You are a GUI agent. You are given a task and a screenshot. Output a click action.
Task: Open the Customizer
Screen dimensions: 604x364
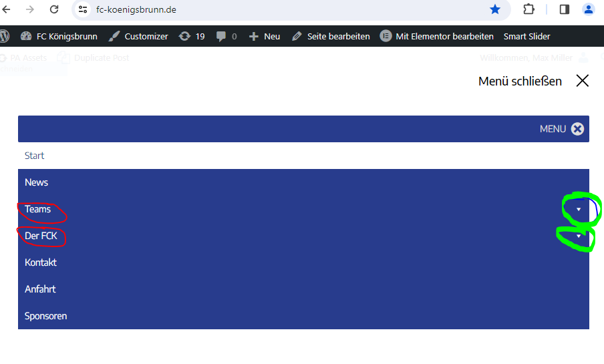[138, 36]
